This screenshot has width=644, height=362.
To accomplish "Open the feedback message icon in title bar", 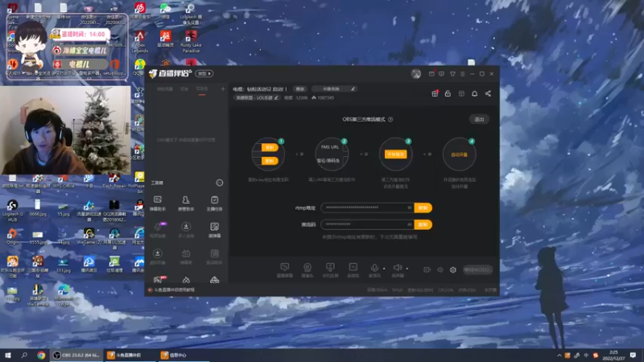I will coord(441,74).
